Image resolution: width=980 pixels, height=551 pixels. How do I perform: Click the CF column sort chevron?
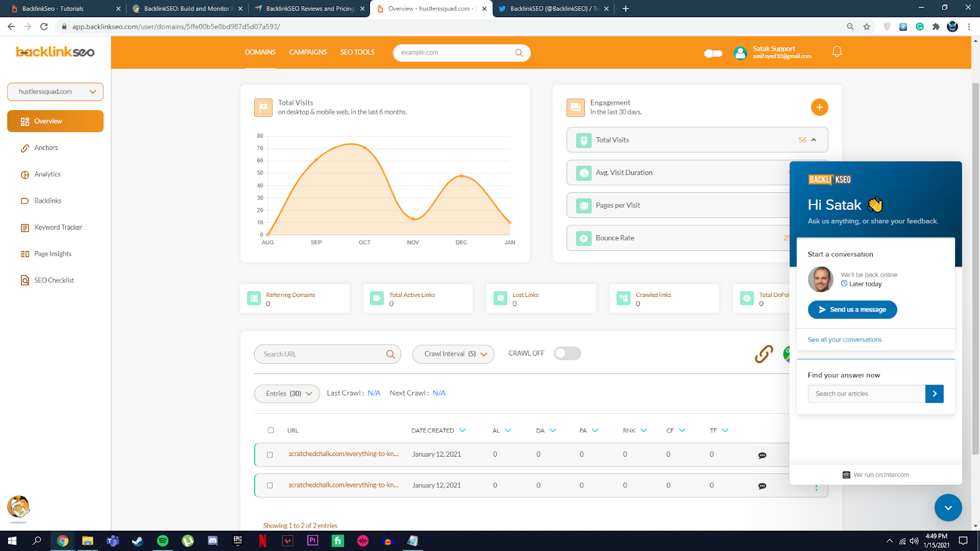pyautogui.click(x=682, y=430)
